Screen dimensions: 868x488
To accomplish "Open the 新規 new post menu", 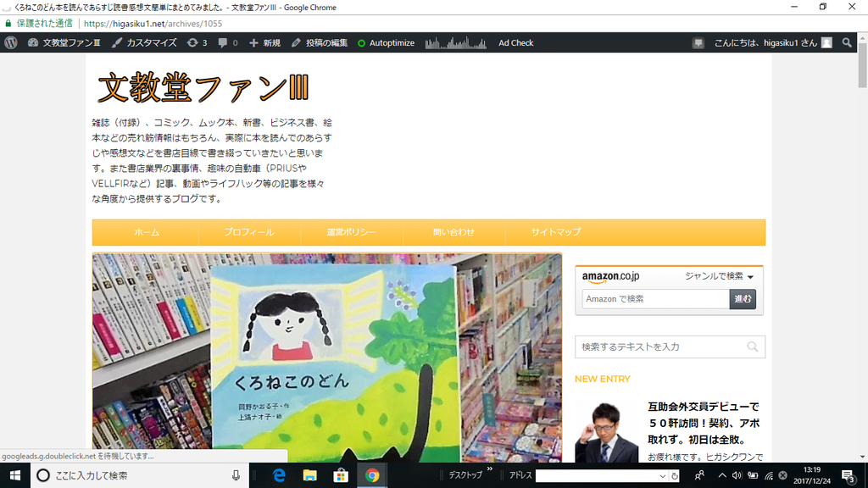I will (264, 42).
